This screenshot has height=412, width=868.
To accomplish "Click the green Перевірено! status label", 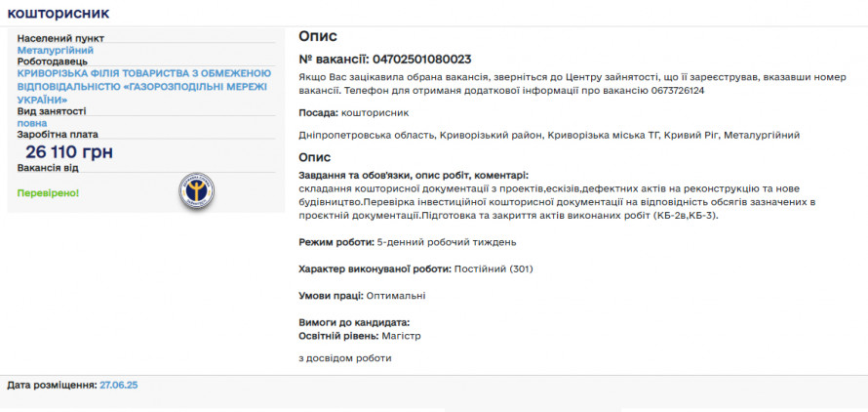I will [48, 193].
